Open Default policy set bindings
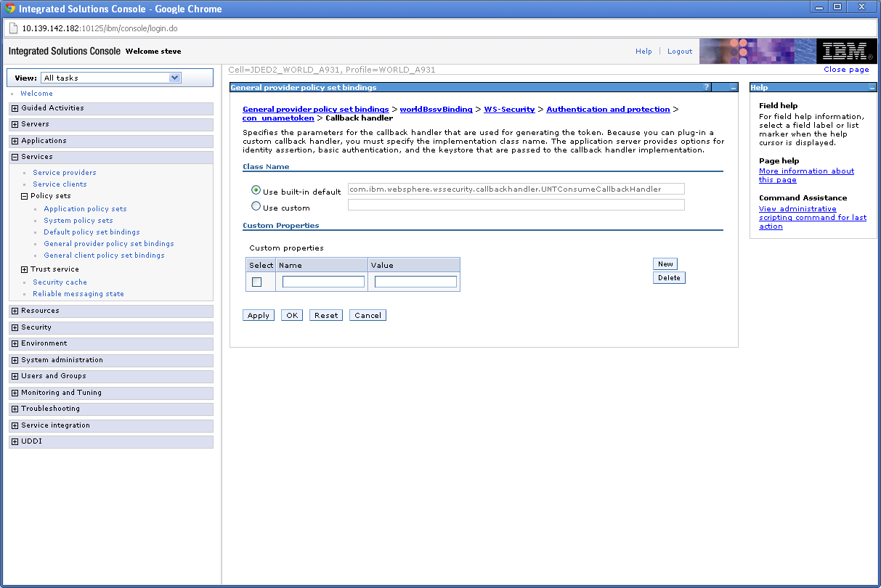The image size is (881, 588). click(92, 232)
